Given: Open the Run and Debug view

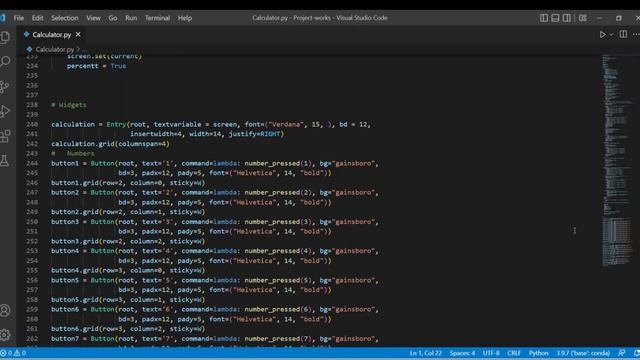Looking at the screenshot, I should 5,111.
